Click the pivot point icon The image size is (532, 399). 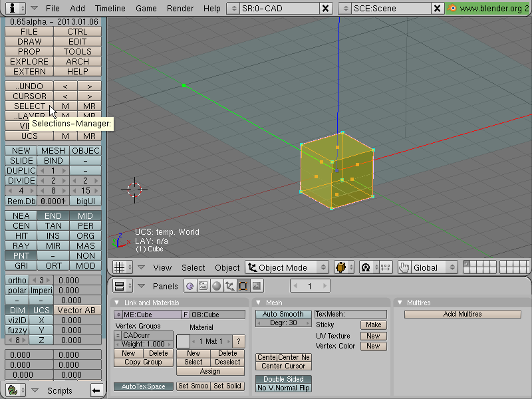pos(366,267)
